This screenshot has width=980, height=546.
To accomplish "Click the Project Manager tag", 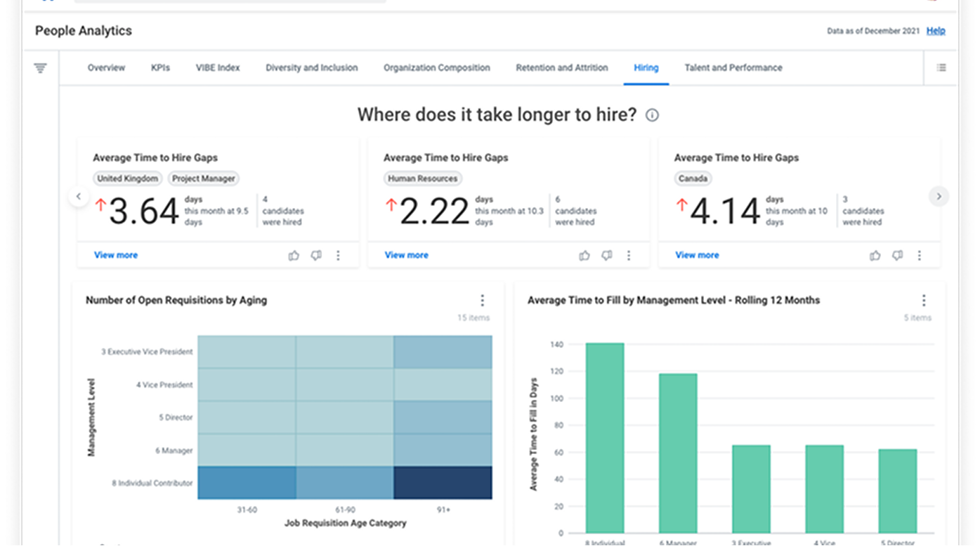I will 204,178.
